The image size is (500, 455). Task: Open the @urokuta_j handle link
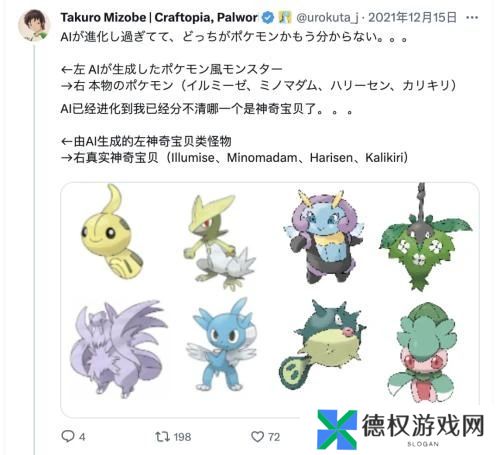(x=327, y=18)
